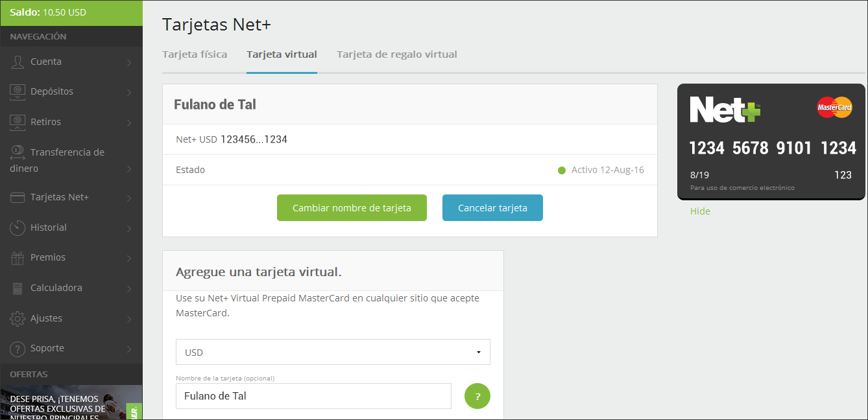This screenshot has width=868, height=420.
Task: Click the Tarjetas Net+ page title
Action: (217, 25)
